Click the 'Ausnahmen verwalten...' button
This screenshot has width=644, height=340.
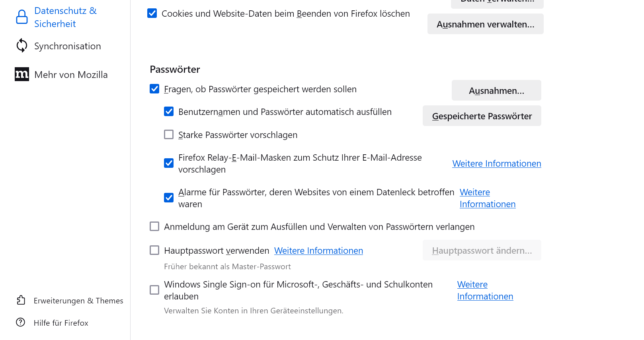[485, 24]
